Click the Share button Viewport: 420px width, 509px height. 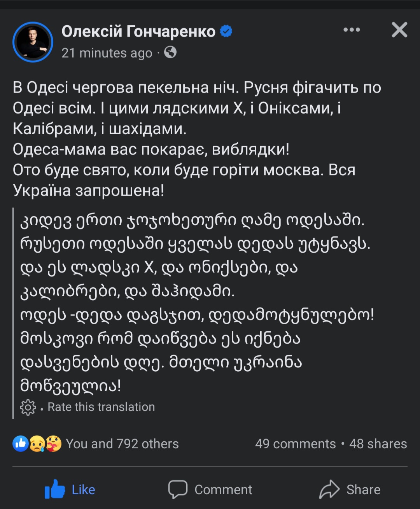point(350,490)
